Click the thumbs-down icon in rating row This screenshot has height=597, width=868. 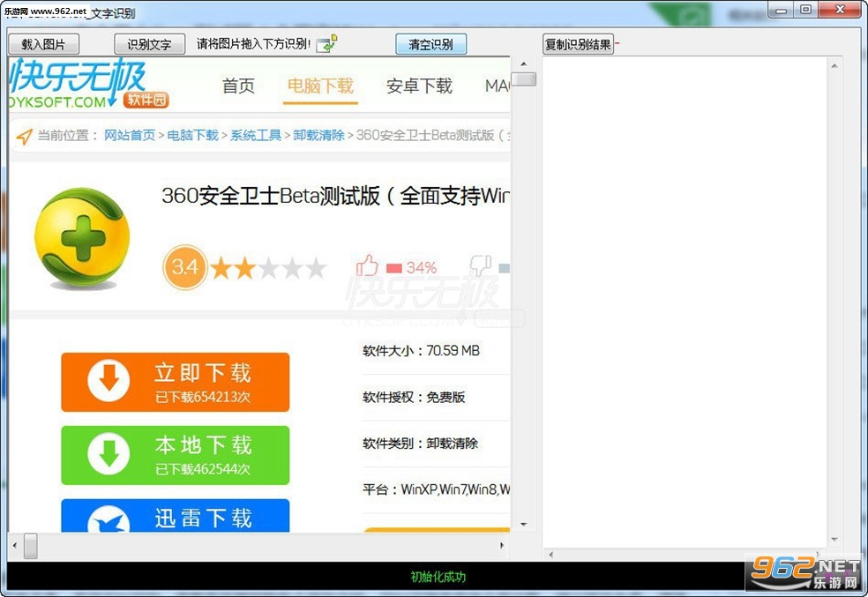coord(481,265)
